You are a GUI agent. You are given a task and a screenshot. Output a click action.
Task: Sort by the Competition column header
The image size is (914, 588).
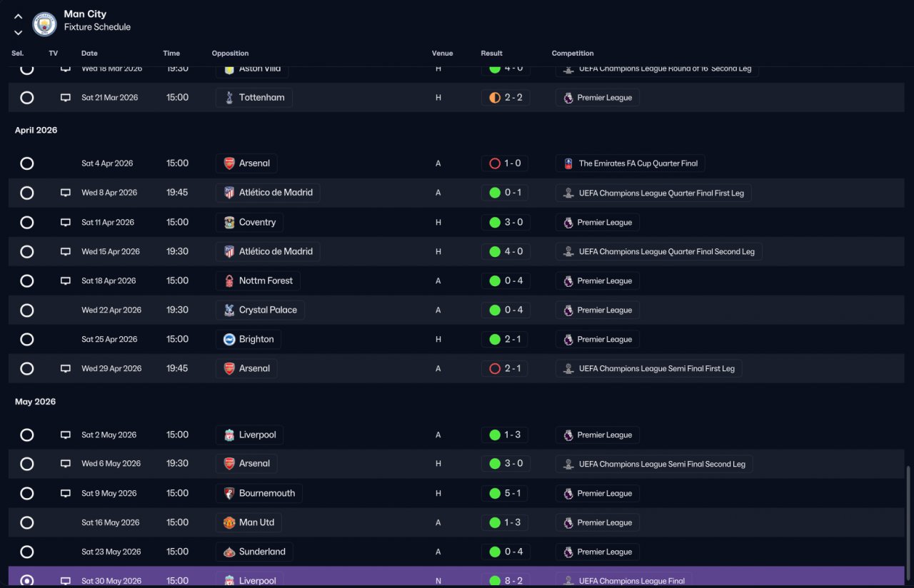tap(573, 54)
